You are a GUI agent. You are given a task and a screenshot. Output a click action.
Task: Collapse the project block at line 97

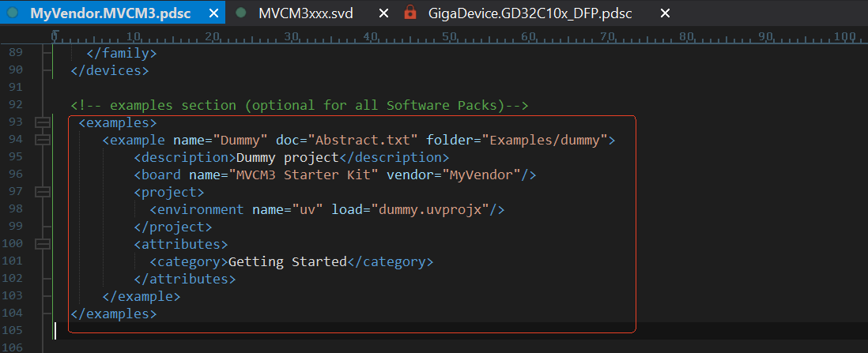click(42, 192)
